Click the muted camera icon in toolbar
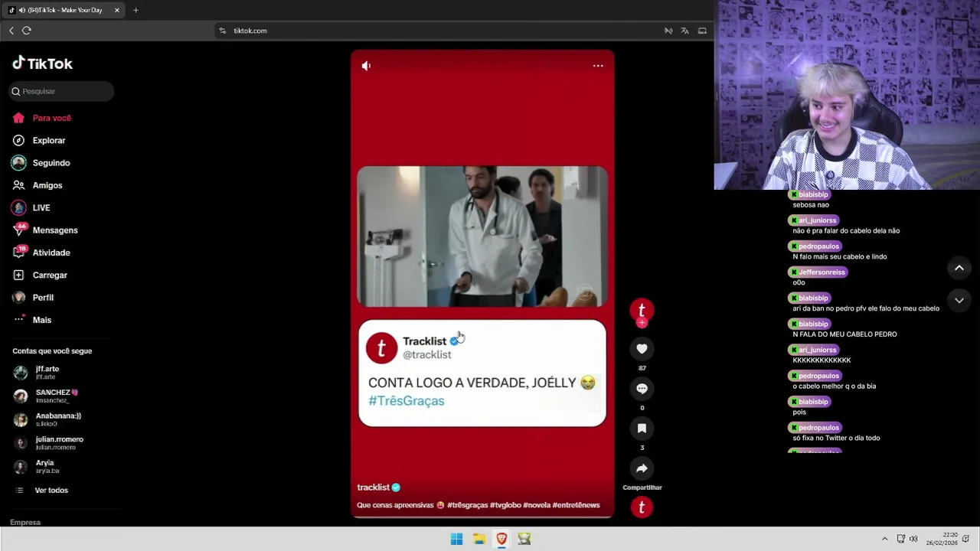 (x=668, y=31)
